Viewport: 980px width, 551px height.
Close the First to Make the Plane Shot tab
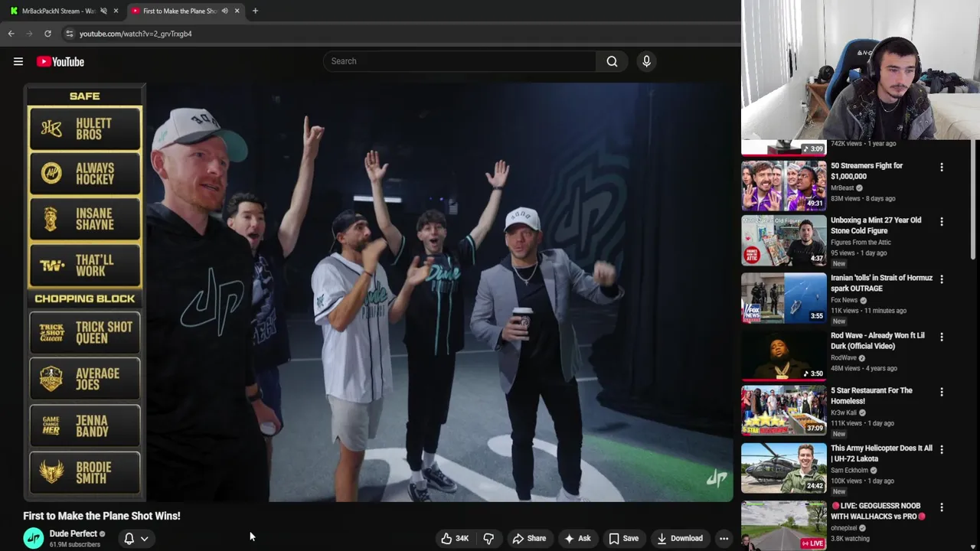pyautogui.click(x=237, y=11)
